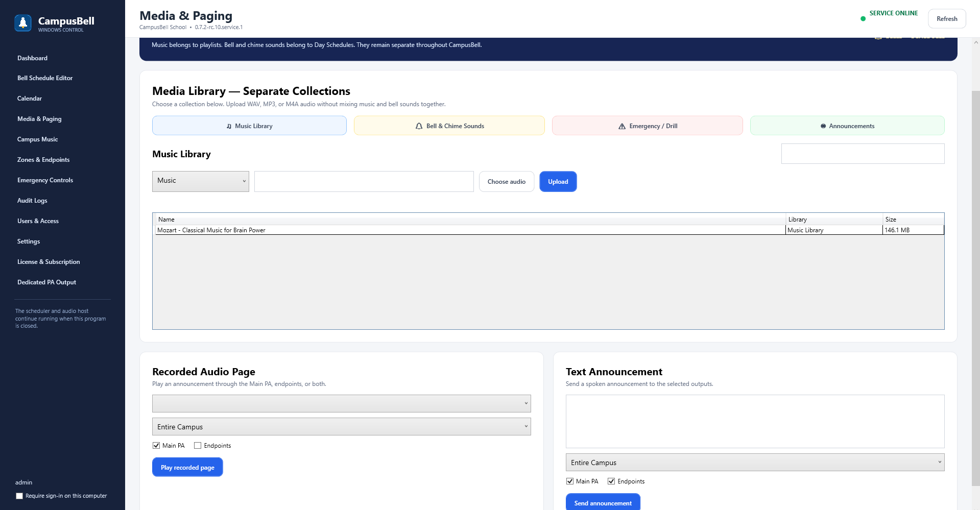Disable Endpoints for Text Announcement
This screenshot has height=510, width=980.
coord(611,481)
